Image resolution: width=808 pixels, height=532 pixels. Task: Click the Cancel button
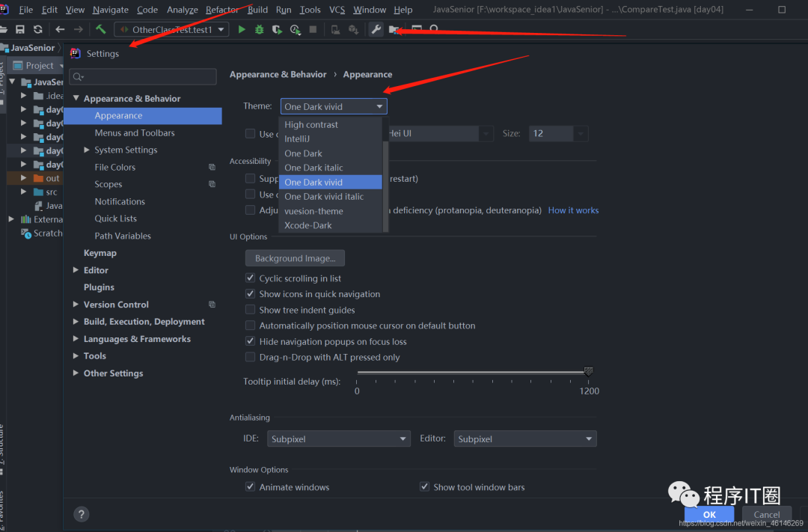[x=766, y=514]
